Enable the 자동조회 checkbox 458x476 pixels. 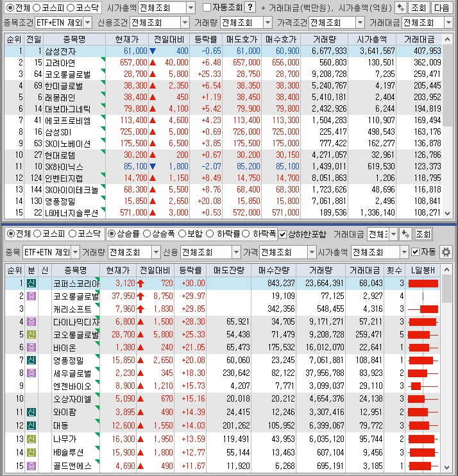[x=207, y=8]
